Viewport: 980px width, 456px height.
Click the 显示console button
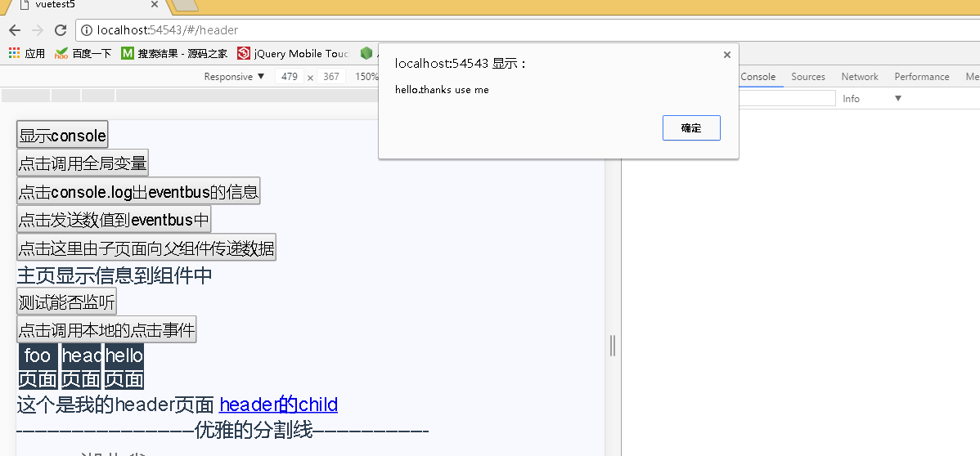pyautogui.click(x=62, y=135)
